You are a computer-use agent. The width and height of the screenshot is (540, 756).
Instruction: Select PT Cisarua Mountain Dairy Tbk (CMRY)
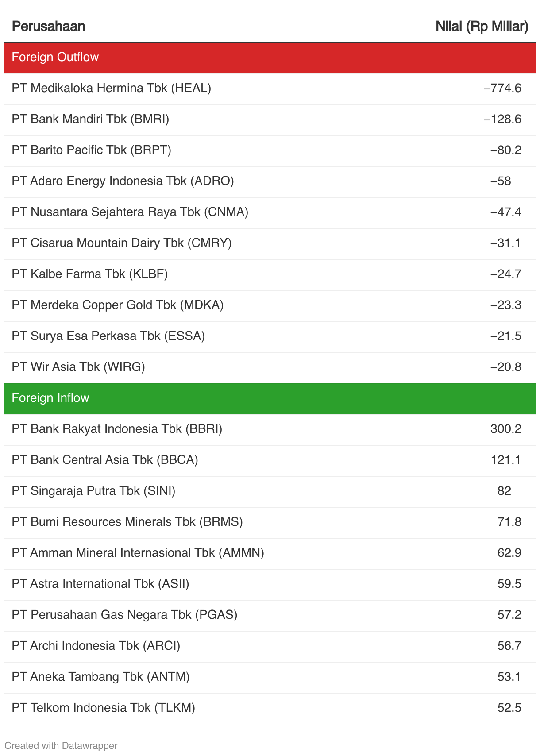pyautogui.click(x=122, y=243)
